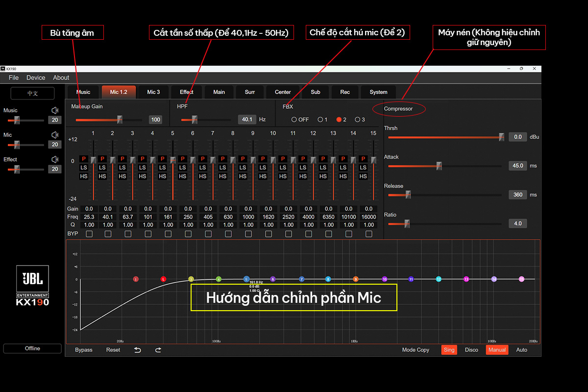Viewport: 588px width, 392px height.
Task: Open the Device menu
Action: 36,78
